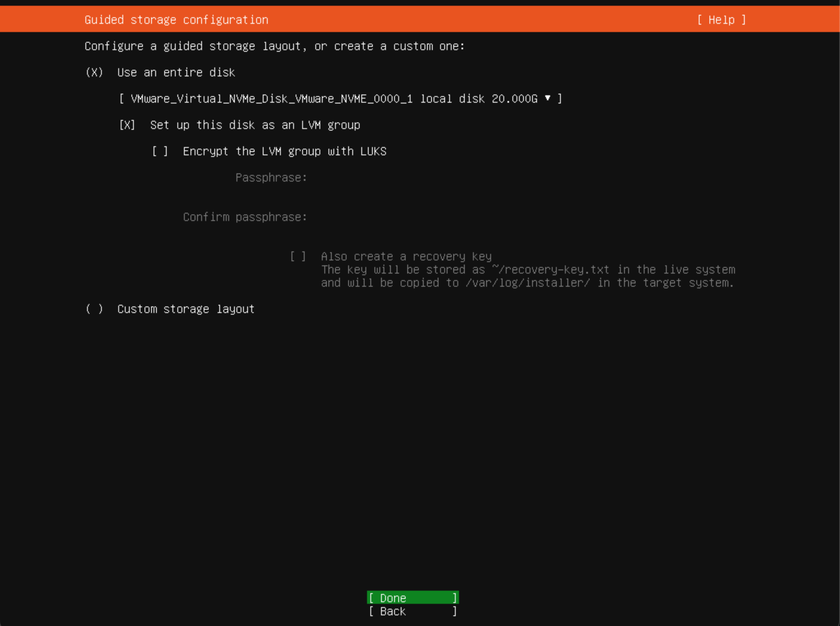Enable the 'Encrypt the LVM group with LUKS' checkbox
The height and width of the screenshot is (626, 840).
pyautogui.click(x=160, y=151)
